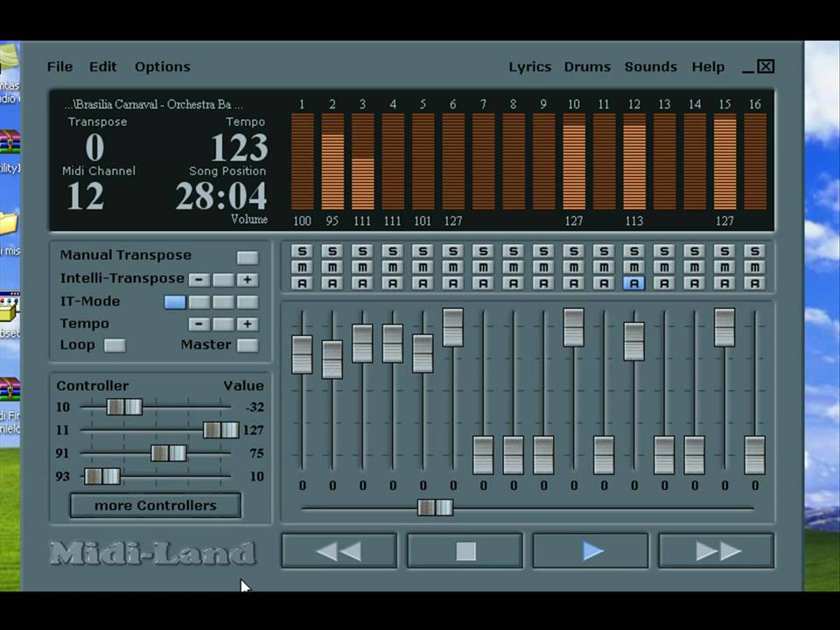Click controller 93 slider handle
The image size is (840, 630).
click(x=102, y=476)
